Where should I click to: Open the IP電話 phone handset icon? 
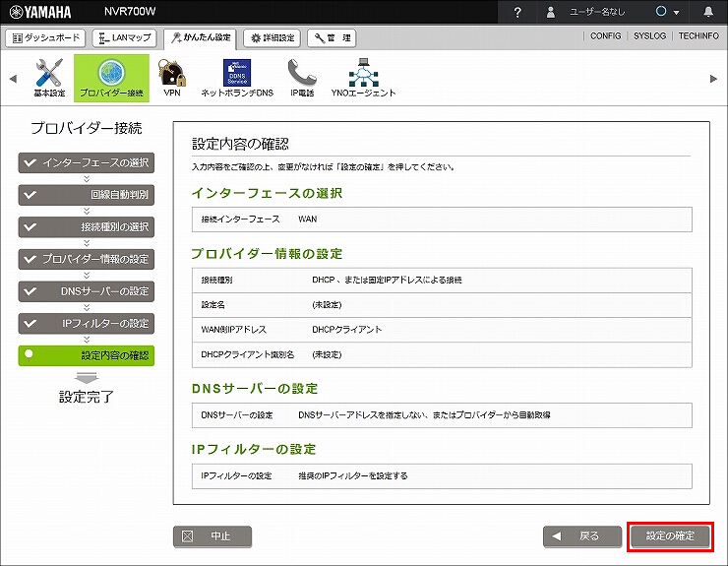coord(302,78)
